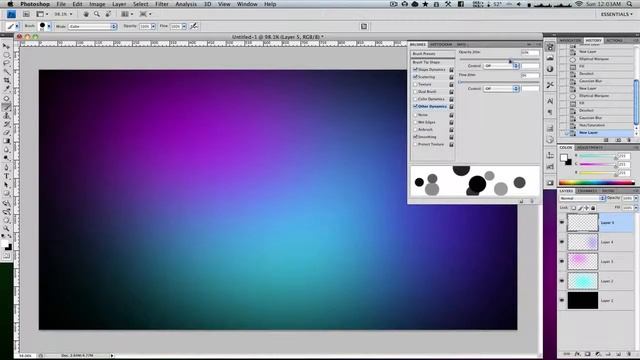Select the Pen tool
640x360 pixels.
pos(7,168)
